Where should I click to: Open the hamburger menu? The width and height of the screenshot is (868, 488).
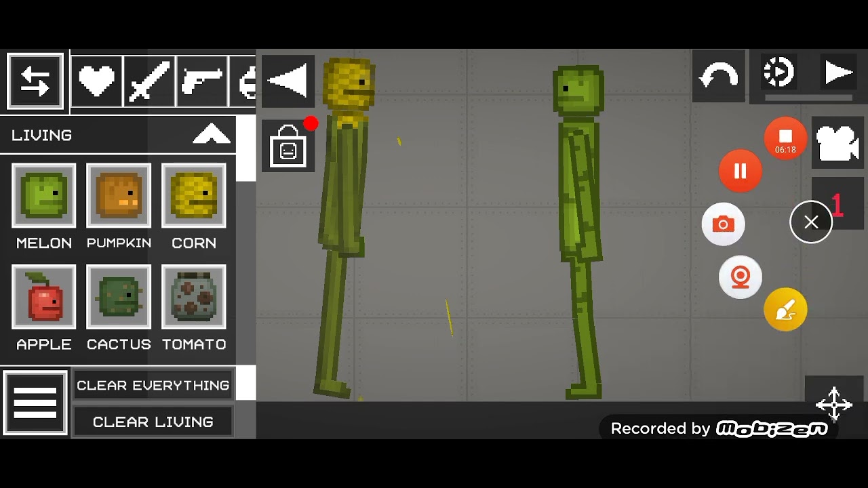[x=35, y=403]
